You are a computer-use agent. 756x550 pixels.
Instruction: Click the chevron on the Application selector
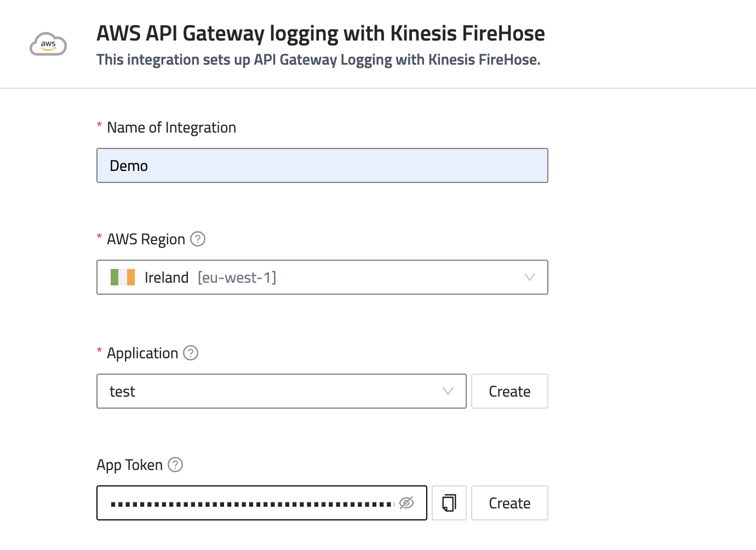click(x=448, y=391)
